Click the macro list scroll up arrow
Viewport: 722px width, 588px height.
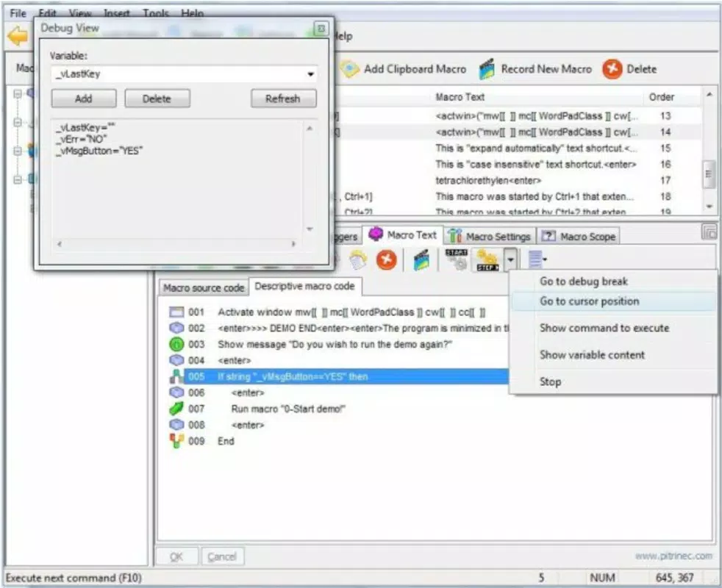pyautogui.click(x=709, y=94)
